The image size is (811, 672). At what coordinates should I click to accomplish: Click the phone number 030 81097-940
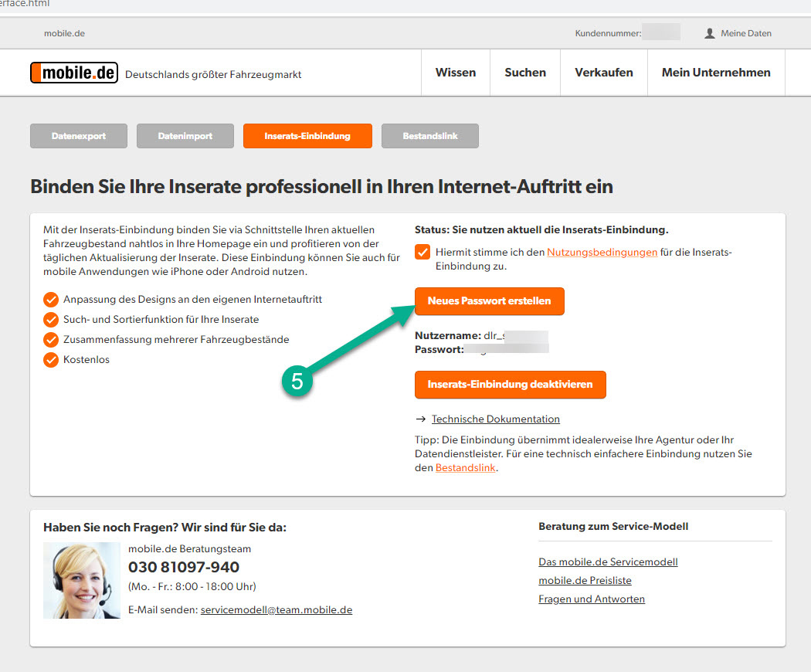coord(184,567)
